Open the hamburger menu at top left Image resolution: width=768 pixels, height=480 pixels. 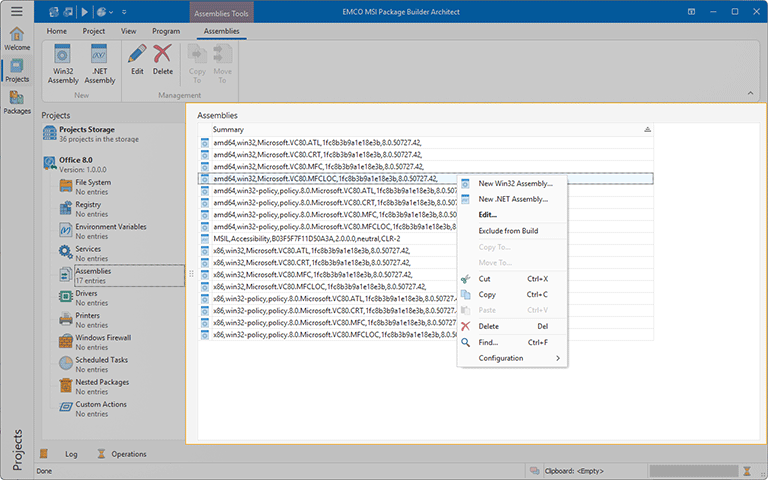click(16, 11)
